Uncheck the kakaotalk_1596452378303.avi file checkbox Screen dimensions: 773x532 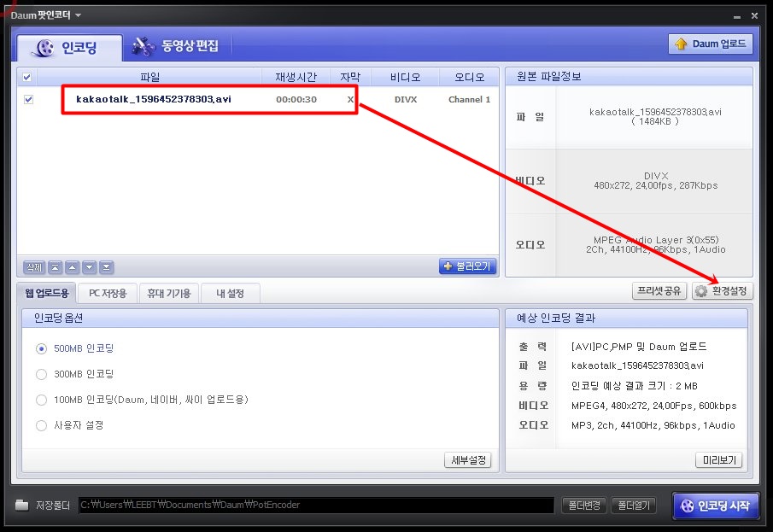[28, 100]
